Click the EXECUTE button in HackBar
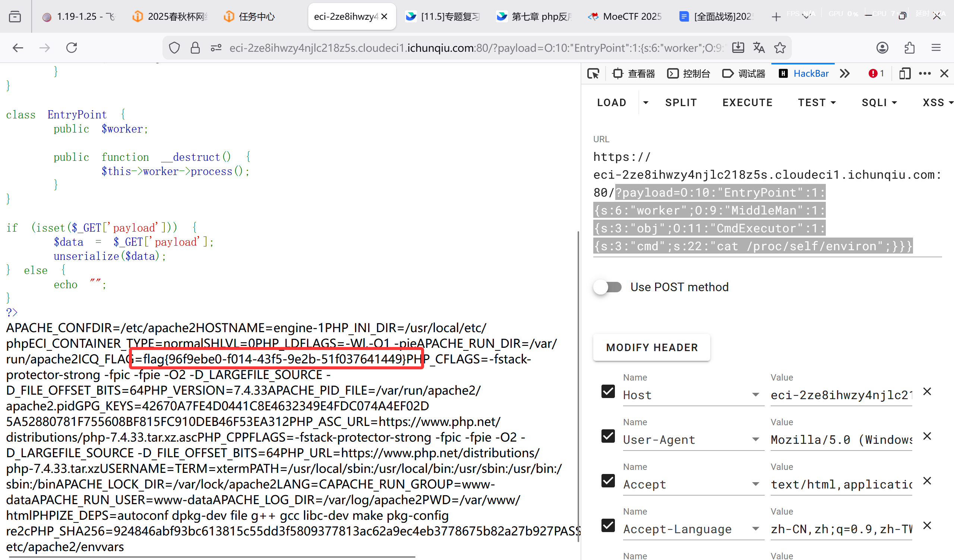The image size is (954, 560). (x=747, y=102)
